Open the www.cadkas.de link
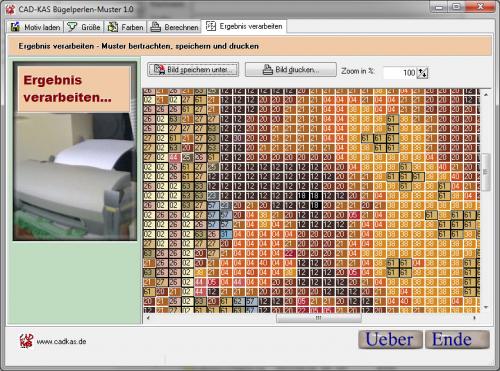The width and height of the screenshot is (500, 371). pyautogui.click(x=61, y=341)
